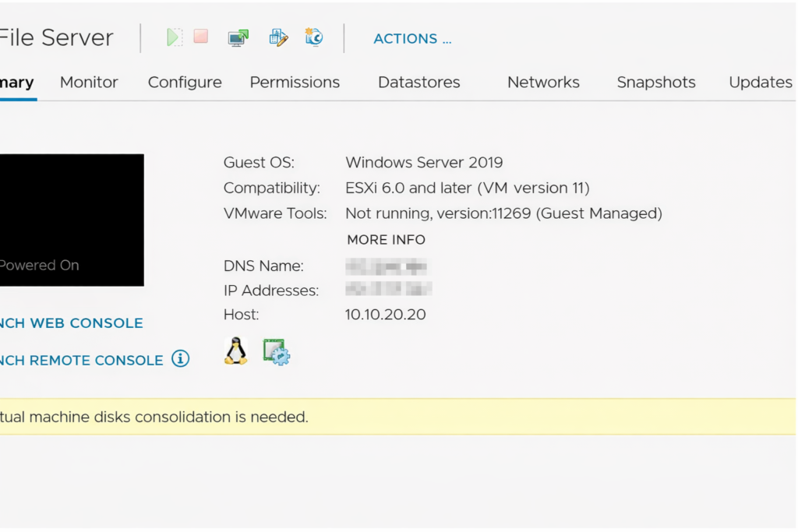Expand MORE INFO under VMware Tools
Viewport: 798px width, 532px height.
click(x=386, y=240)
